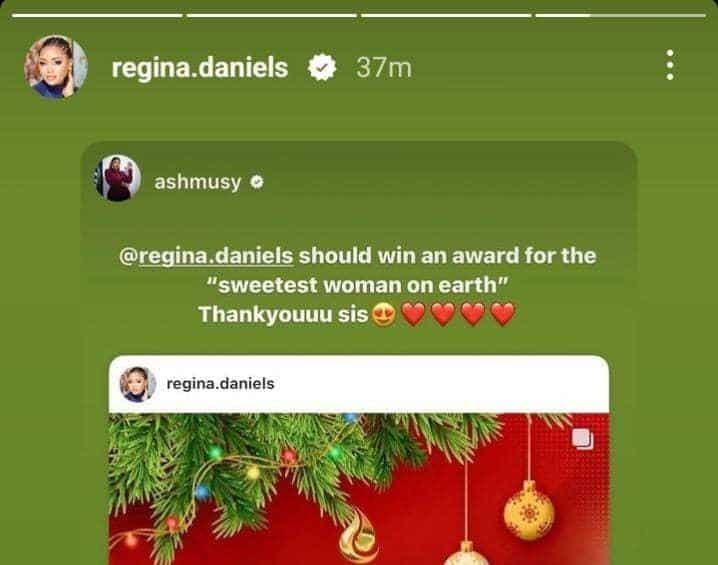Image resolution: width=718 pixels, height=565 pixels.
Task: Tap the heart-eyes emoji in caption
Action: pos(383,315)
